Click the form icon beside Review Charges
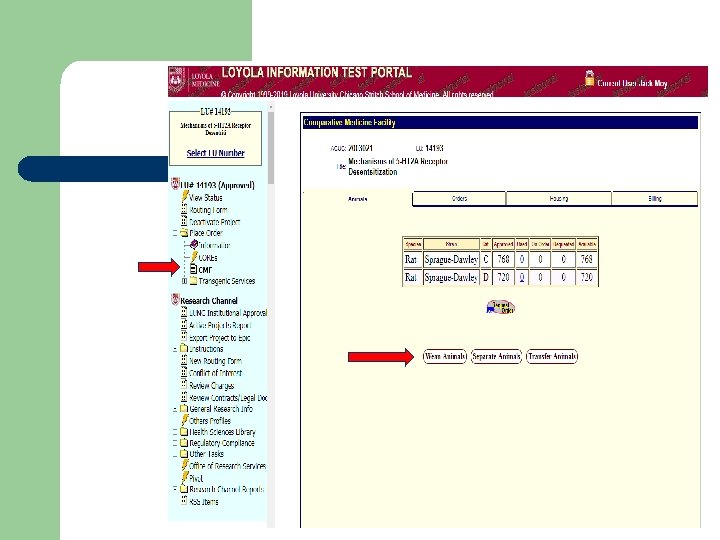720x540 pixels. click(184, 385)
